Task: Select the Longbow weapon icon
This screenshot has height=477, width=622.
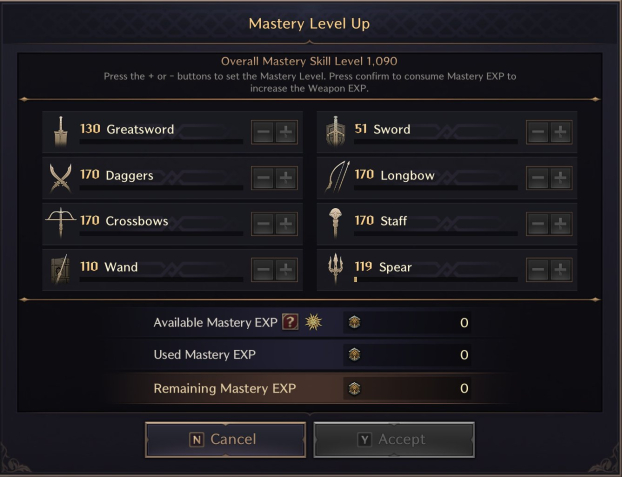Action: pos(337,177)
